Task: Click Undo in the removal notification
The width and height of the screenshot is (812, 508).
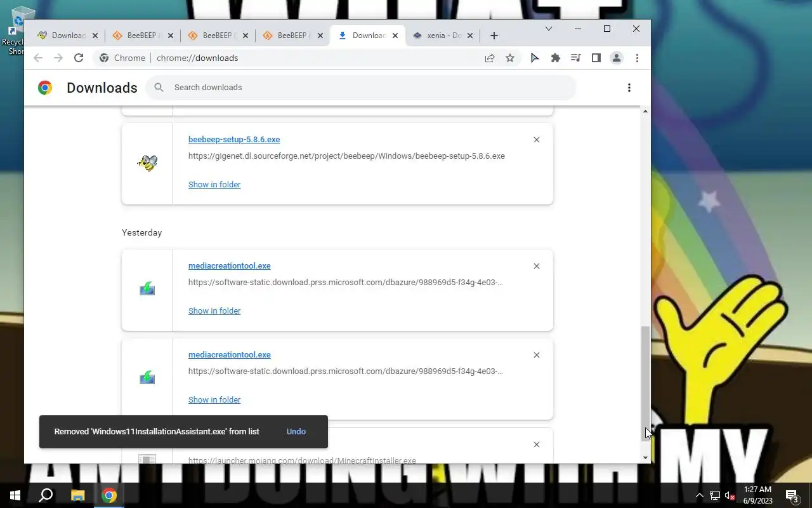Action: coord(296,431)
